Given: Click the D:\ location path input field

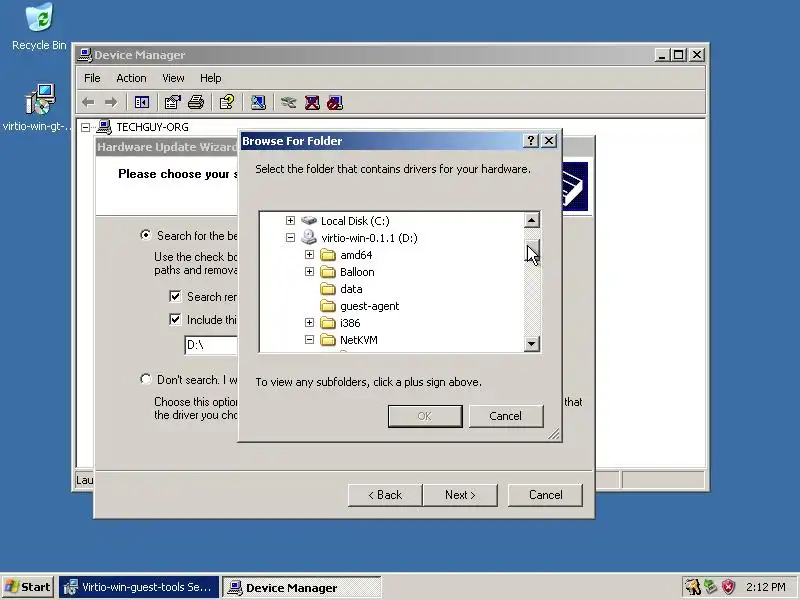Looking at the screenshot, I should (211, 345).
